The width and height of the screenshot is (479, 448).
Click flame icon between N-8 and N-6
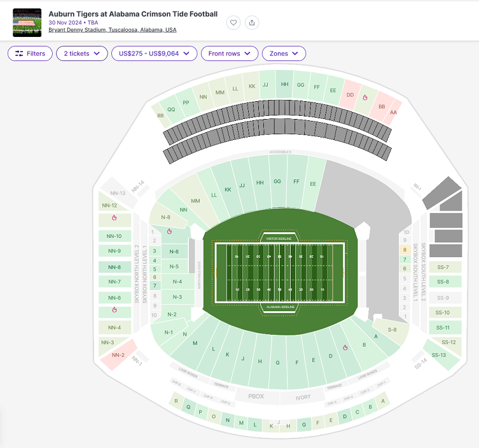pyautogui.click(x=169, y=232)
